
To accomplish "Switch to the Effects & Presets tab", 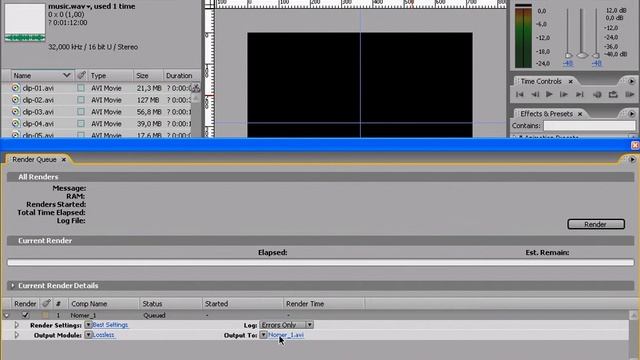I will point(547,113).
